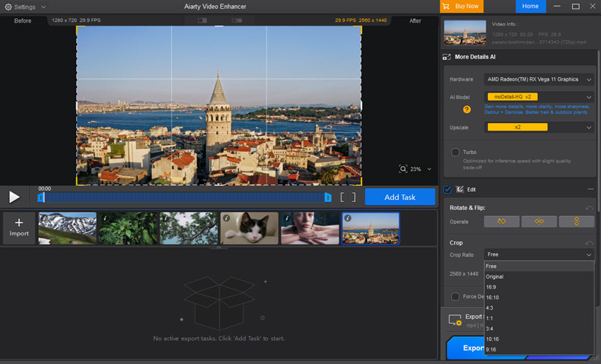Screen dimensions: 601x364
Task: Select the cat video thumbnail
Action: point(250,228)
